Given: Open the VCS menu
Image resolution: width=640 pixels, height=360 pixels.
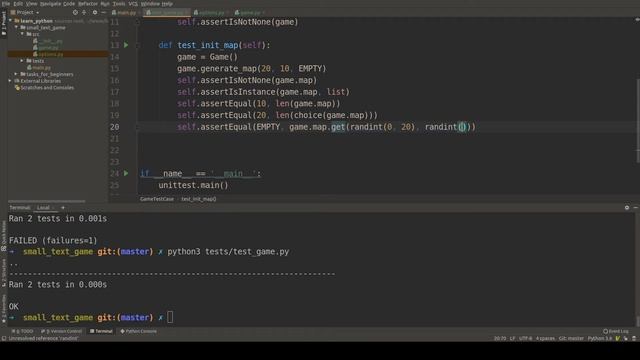Looking at the screenshot, I should pos(133,4).
